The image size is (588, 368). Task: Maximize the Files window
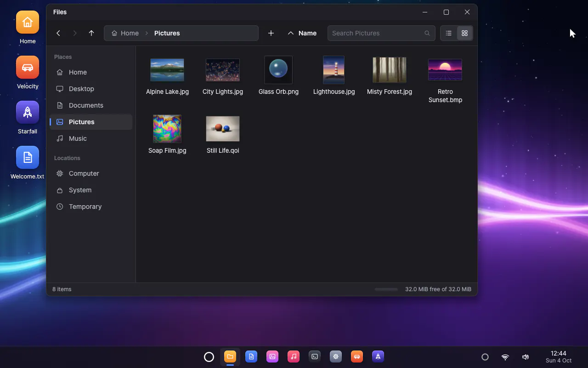point(446,12)
